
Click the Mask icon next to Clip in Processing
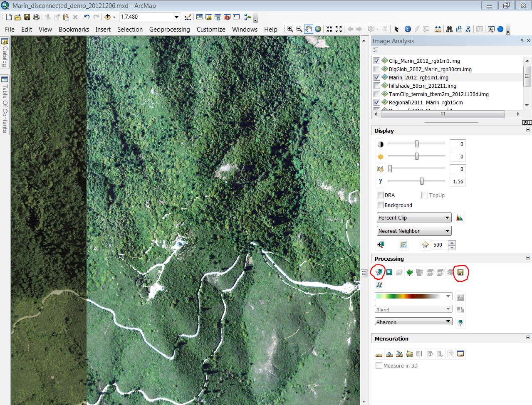click(x=389, y=272)
